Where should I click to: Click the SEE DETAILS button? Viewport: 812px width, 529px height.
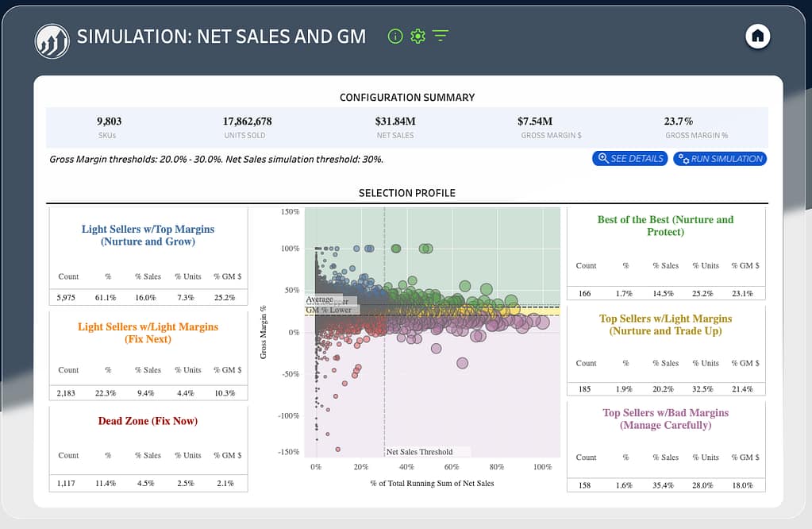click(x=629, y=158)
